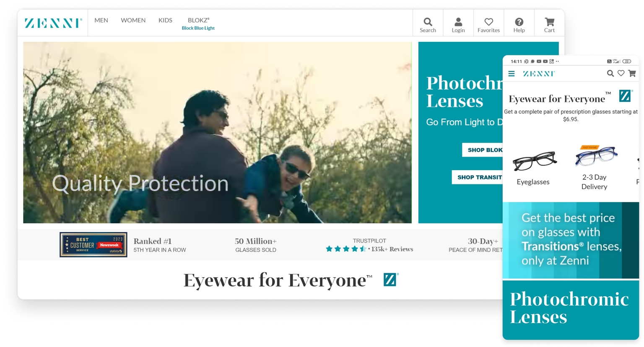644x347 pixels.
Task: Click the Newsweek Best Customer Service badge
Action: click(93, 245)
